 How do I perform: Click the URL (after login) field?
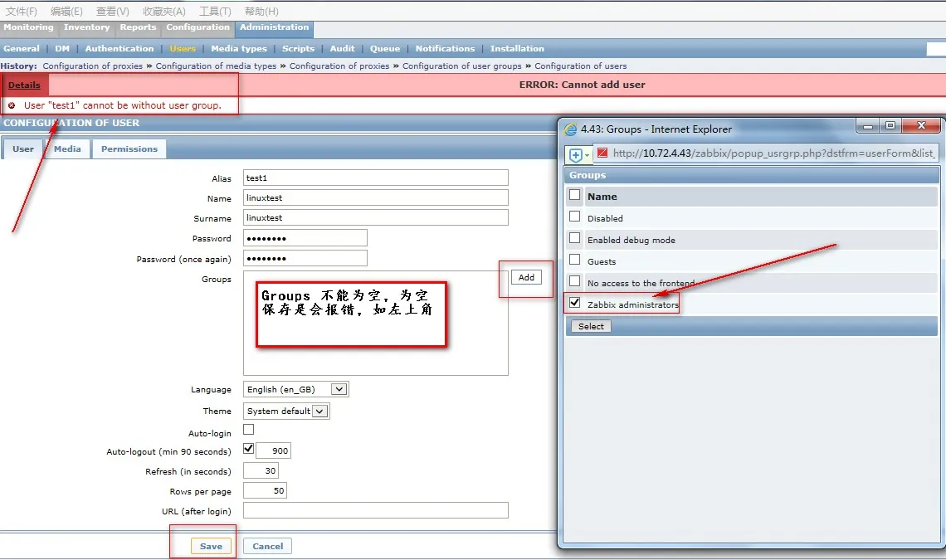pyautogui.click(x=376, y=510)
